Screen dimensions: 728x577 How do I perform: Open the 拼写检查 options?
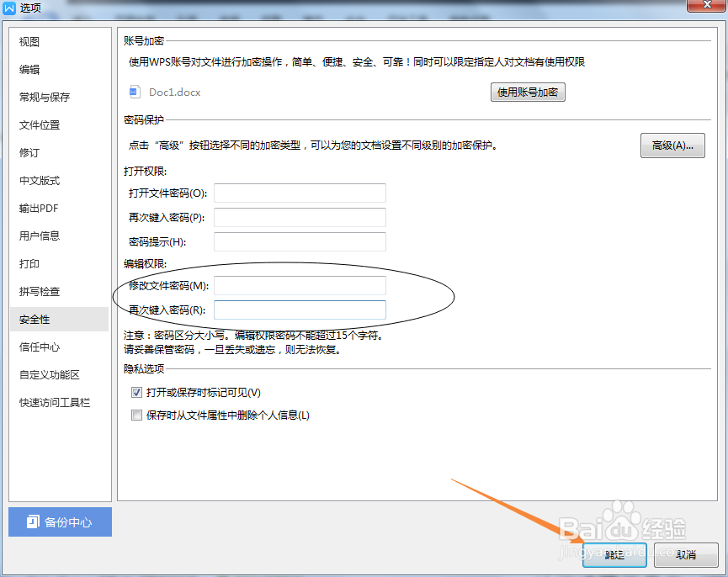pyautogui.click(x=40, y=291)
